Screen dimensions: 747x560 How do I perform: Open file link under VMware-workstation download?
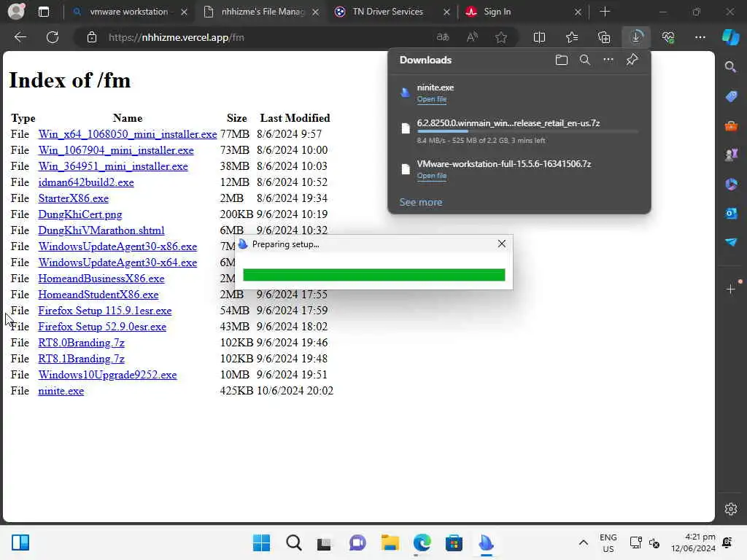coord(432,176)
